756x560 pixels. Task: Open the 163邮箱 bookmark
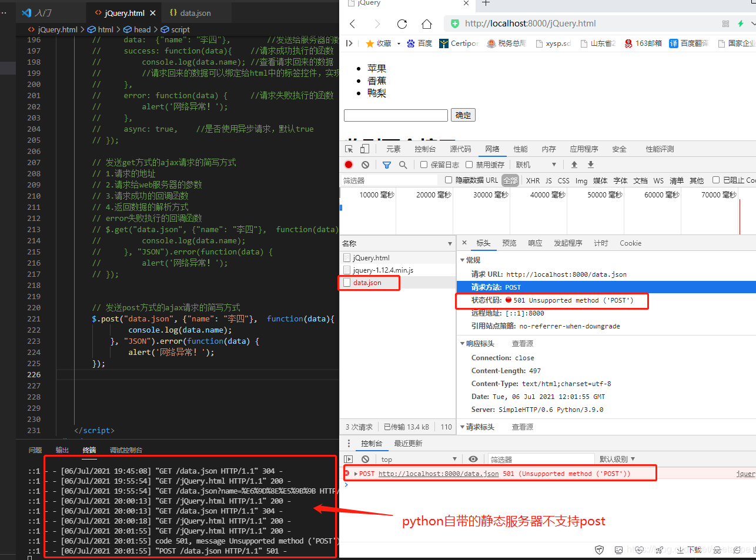pyautogui.click(x=643, y=43)
